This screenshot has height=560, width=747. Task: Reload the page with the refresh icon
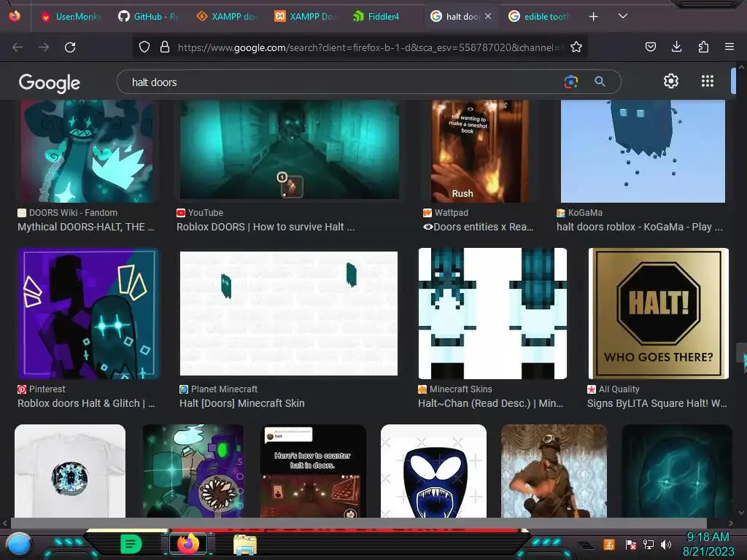click(70, 47)
